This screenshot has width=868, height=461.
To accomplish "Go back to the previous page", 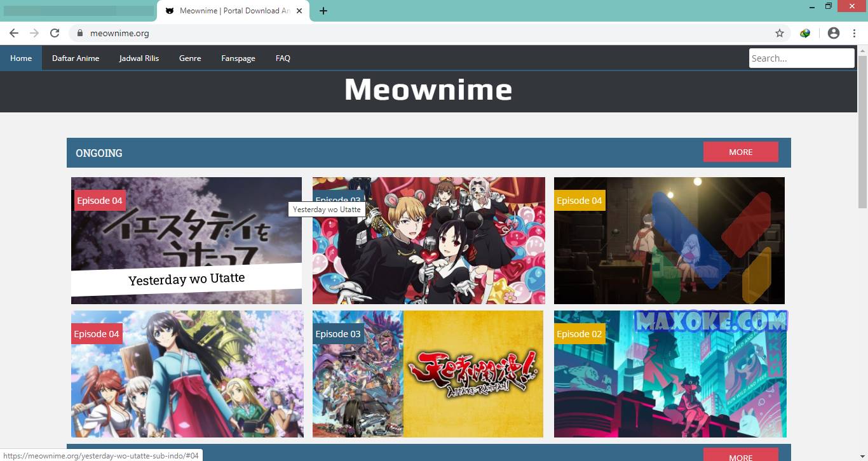I will click(14, 33).
